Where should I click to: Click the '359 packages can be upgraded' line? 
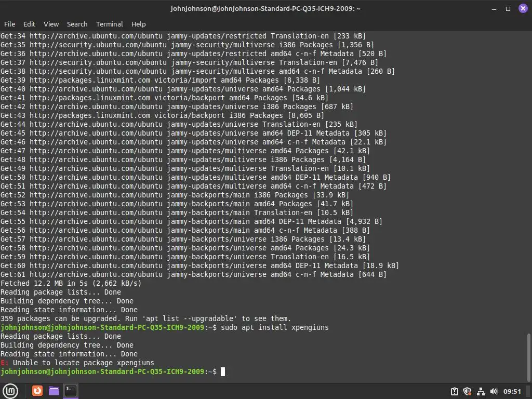pyautogui.click(x=146, y=318)
